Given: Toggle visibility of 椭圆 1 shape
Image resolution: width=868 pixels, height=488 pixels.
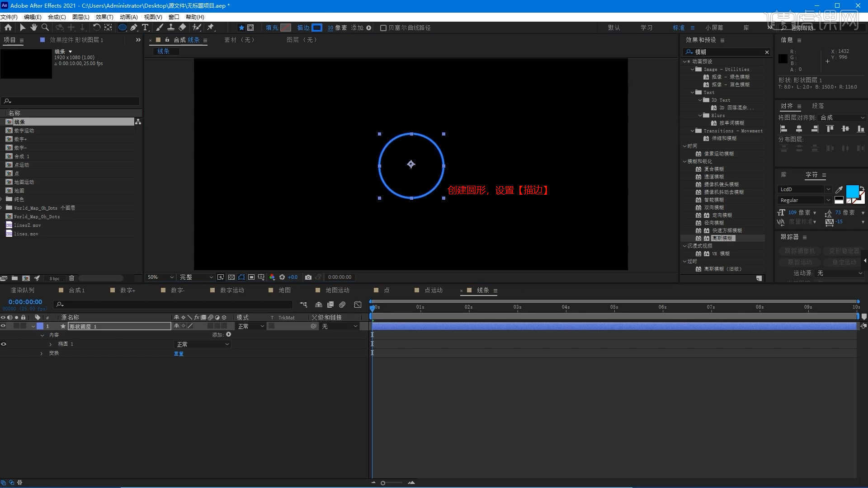Looking at the screenshot, I should (4, 344).
